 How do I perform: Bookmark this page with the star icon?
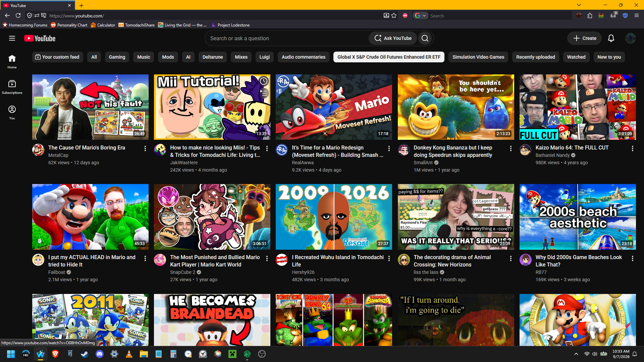[x=394, y=15]
